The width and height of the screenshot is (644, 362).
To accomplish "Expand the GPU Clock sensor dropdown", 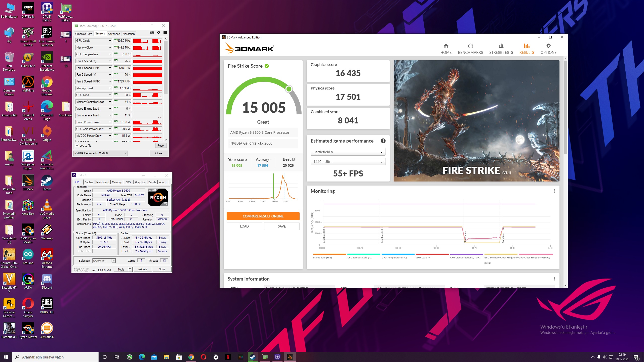I will pos(110,41).
